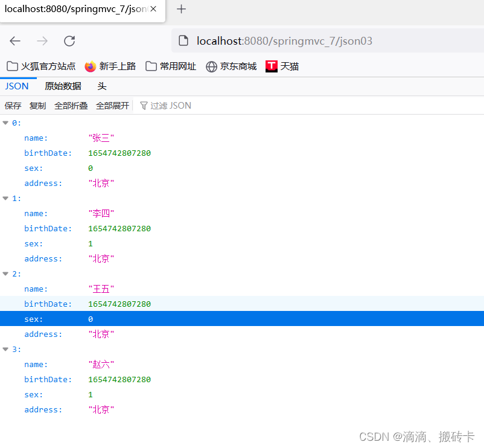Select the JSON viewer tab
The image size is (484, 448).
pyautogui.click(x=16, y=86)
